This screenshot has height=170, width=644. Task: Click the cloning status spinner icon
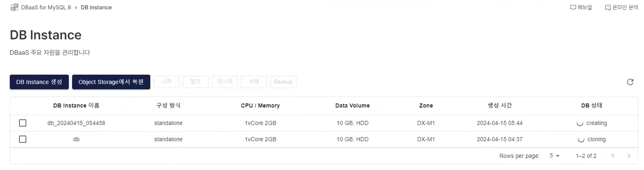(x=581, y=140)
